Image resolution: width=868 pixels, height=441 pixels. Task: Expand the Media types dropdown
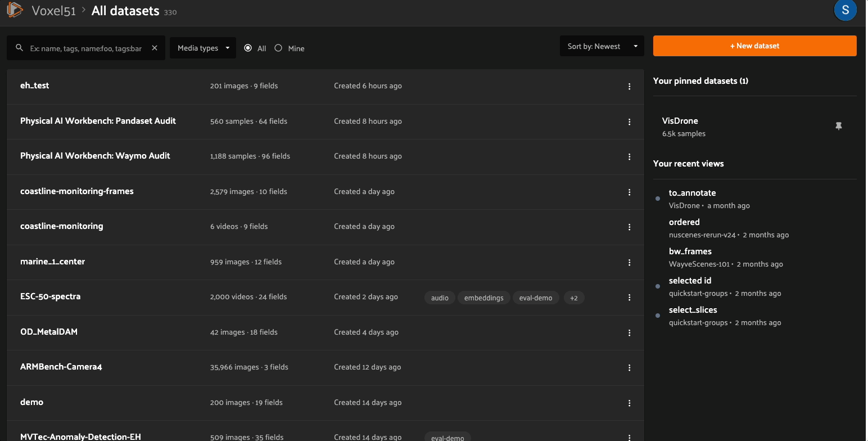[x=203, y=48]
